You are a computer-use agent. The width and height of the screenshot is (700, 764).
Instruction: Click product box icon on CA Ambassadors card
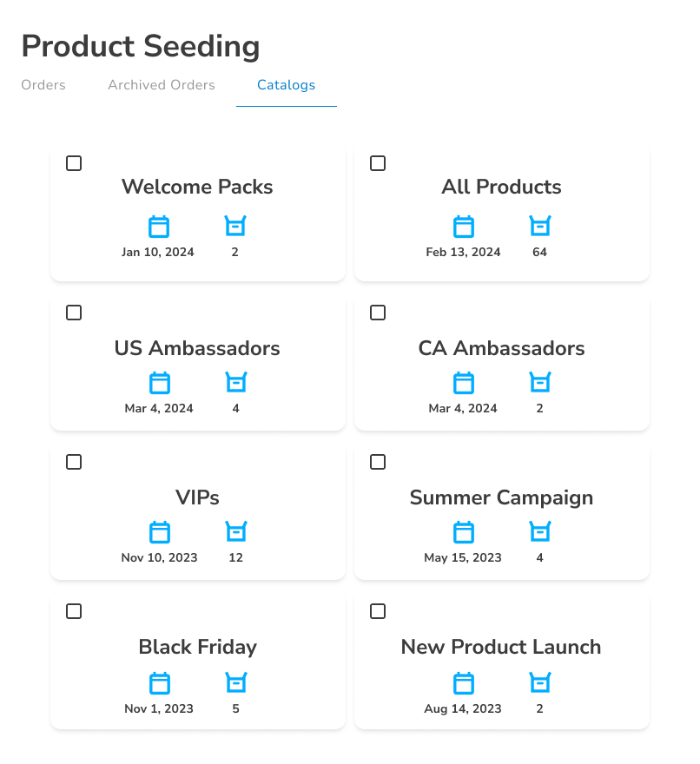pyautogui.click(x=540, y=382)
